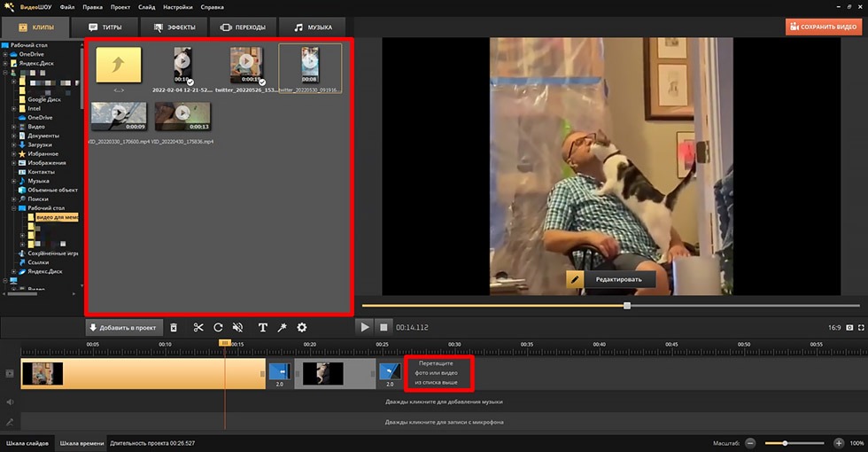Viewport: 868px width, 452px height.
Task: Select highlighted видео для мемов folder
Action: (57, 217)
